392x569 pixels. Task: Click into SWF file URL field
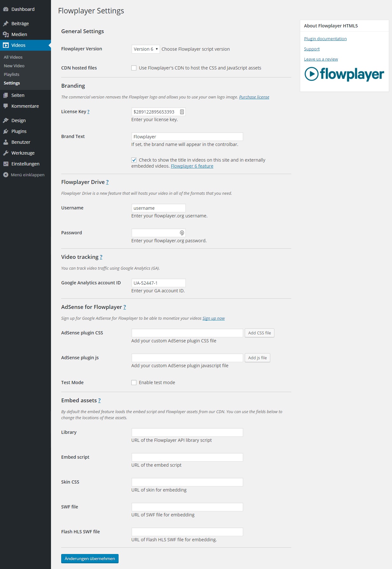(x=187, y=507)
